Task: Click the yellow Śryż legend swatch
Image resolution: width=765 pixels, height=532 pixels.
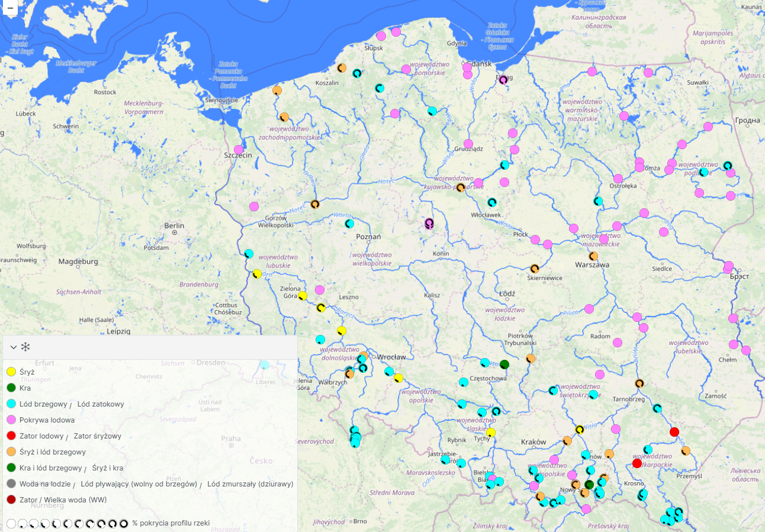Action: click(x=11, y=372)
